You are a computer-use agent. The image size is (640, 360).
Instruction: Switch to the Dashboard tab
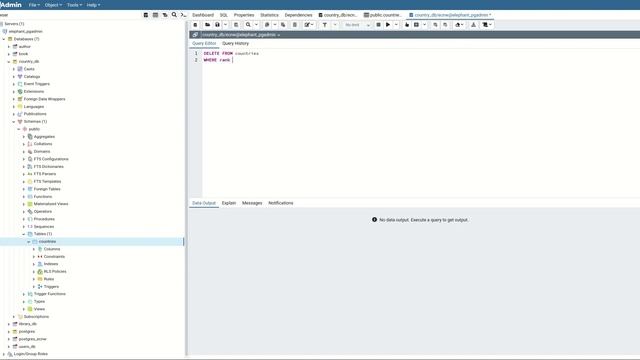tap(203, 15)
